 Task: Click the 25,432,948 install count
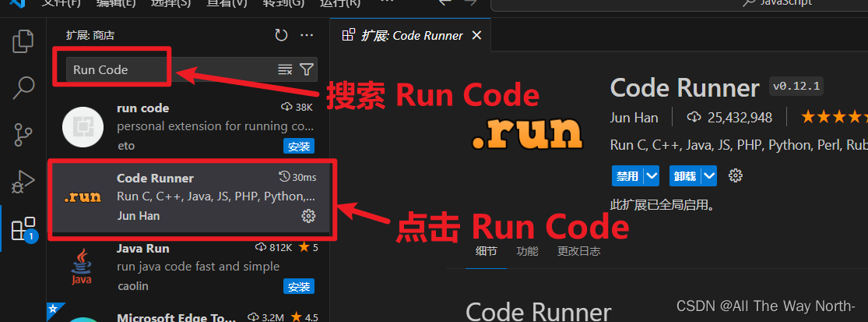click(730, 118)
